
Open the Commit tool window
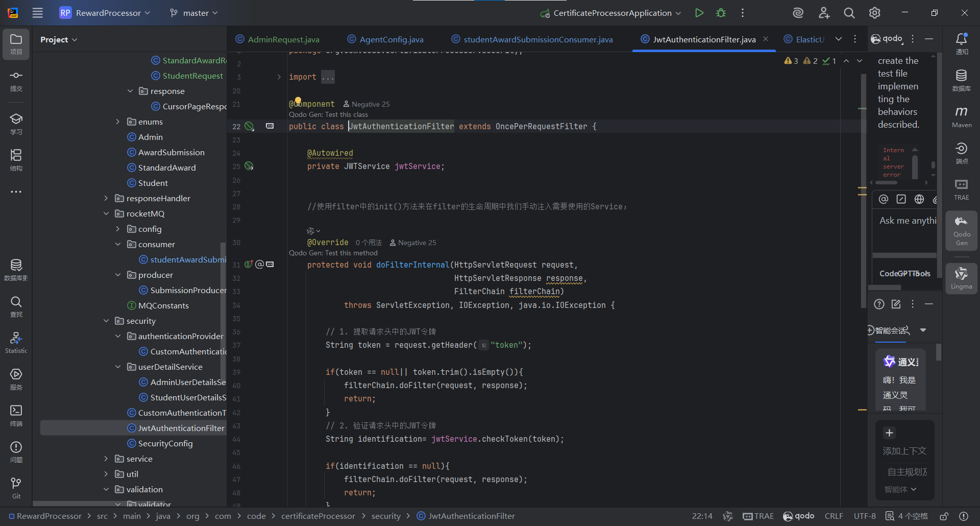pyautogui.click(x=16, y=81)
